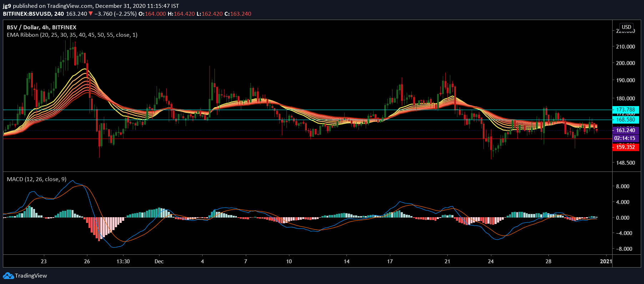Click the 0.000 MACD axis value

(x=623, y=218)
